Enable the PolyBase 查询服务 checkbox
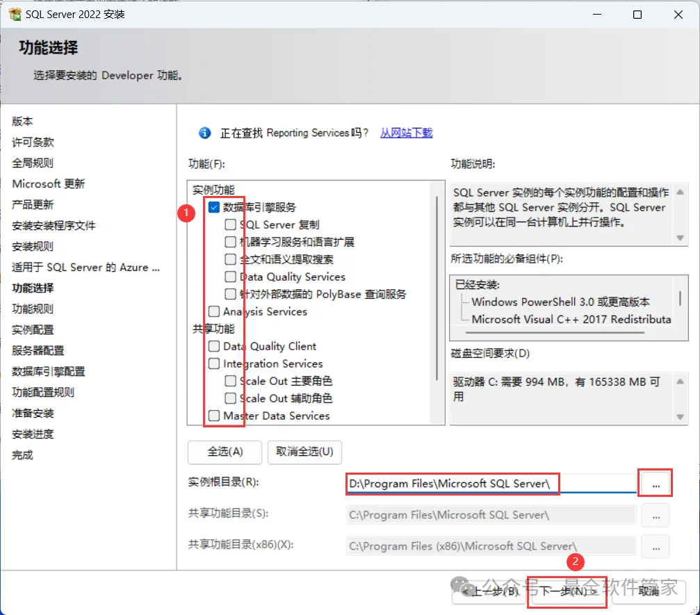700x615 pixels. click(230, 294)
